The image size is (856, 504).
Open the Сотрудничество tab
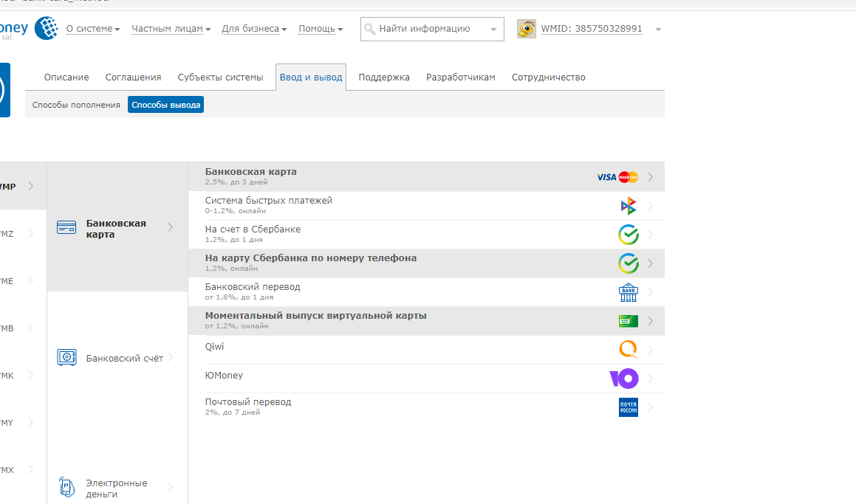click(x=549, y=77)
